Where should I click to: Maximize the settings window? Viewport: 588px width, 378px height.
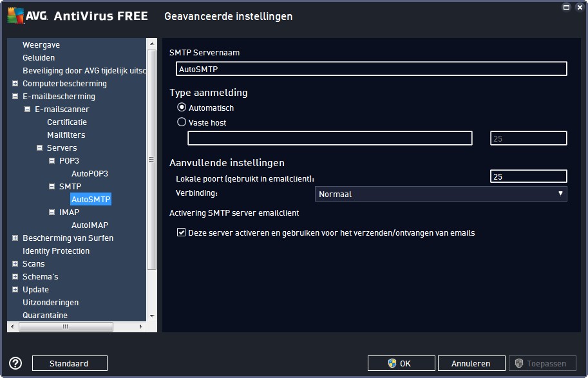click(x=566, y=7)
